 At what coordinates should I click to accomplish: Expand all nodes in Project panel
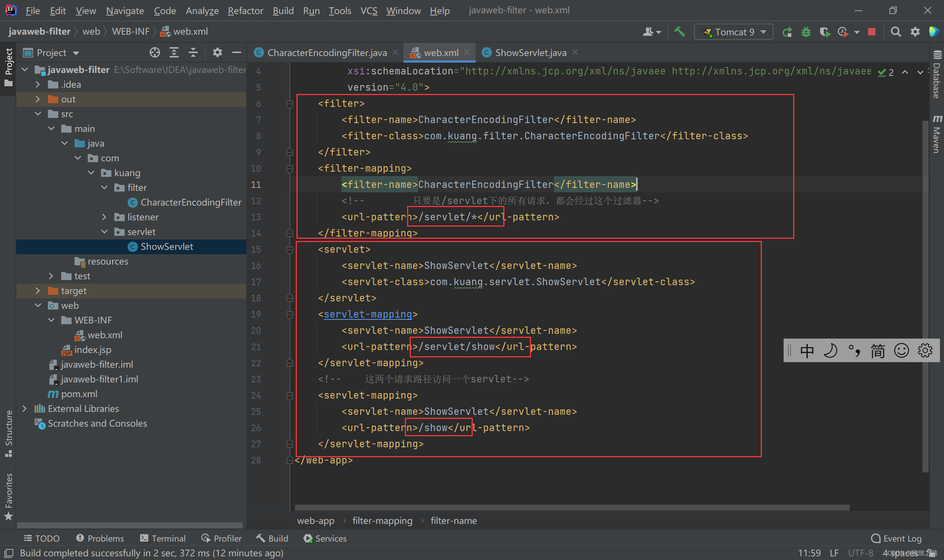click(174, 52)
